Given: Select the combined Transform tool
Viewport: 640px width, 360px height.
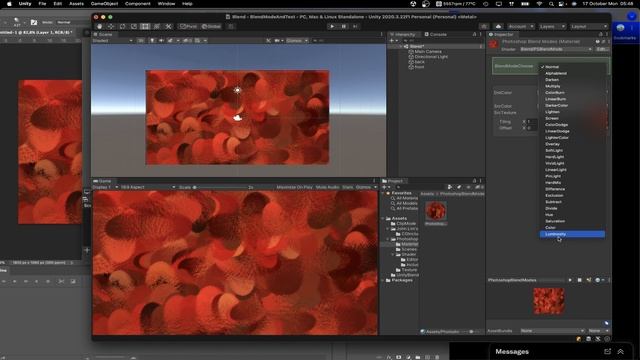Looking at the screenshot, I should (x=157, y=26).
